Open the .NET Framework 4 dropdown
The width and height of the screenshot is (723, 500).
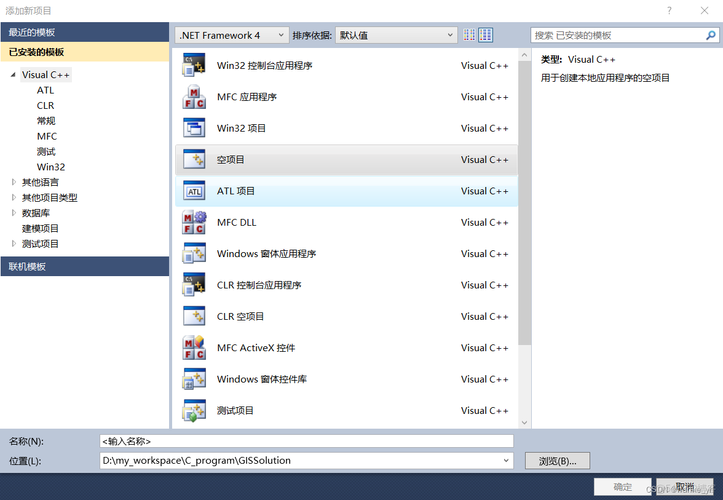point(231,35)
